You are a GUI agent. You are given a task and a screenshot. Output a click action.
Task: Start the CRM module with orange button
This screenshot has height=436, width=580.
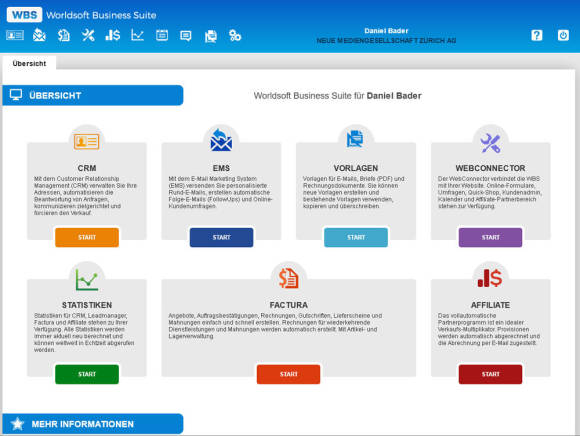point(87,237)
